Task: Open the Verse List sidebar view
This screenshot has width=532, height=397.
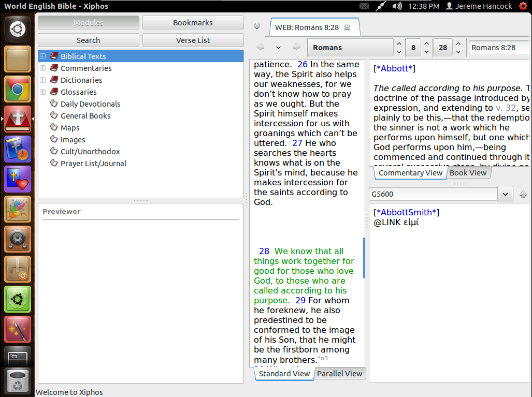Action: pyautogui.click(x=193, y=40)
